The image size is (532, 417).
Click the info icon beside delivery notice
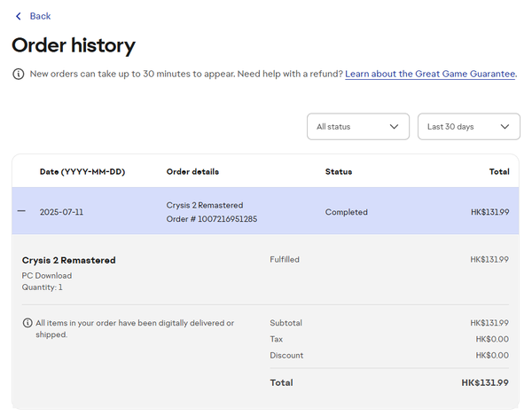(x=27, y=323)
